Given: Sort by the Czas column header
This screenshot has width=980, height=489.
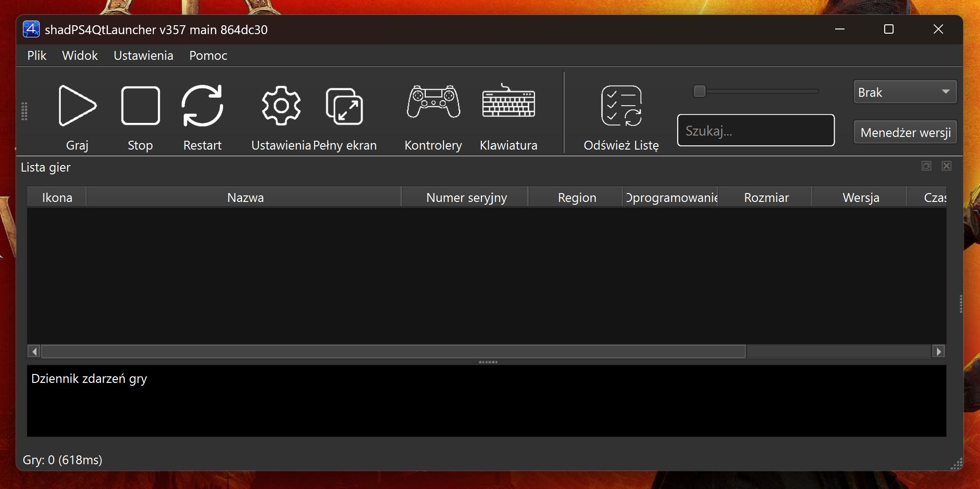Looking at the screenshot, I should 927,197.
